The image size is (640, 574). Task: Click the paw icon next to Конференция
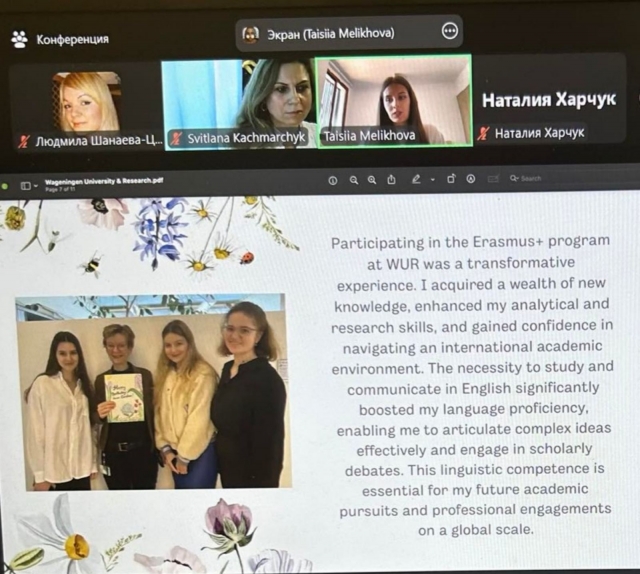(19, 38)
